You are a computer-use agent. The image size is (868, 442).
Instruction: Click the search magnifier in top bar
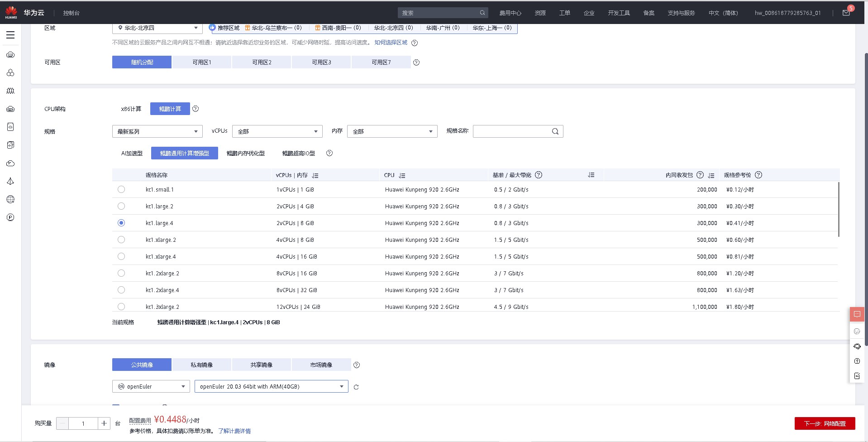coord(482,13)
